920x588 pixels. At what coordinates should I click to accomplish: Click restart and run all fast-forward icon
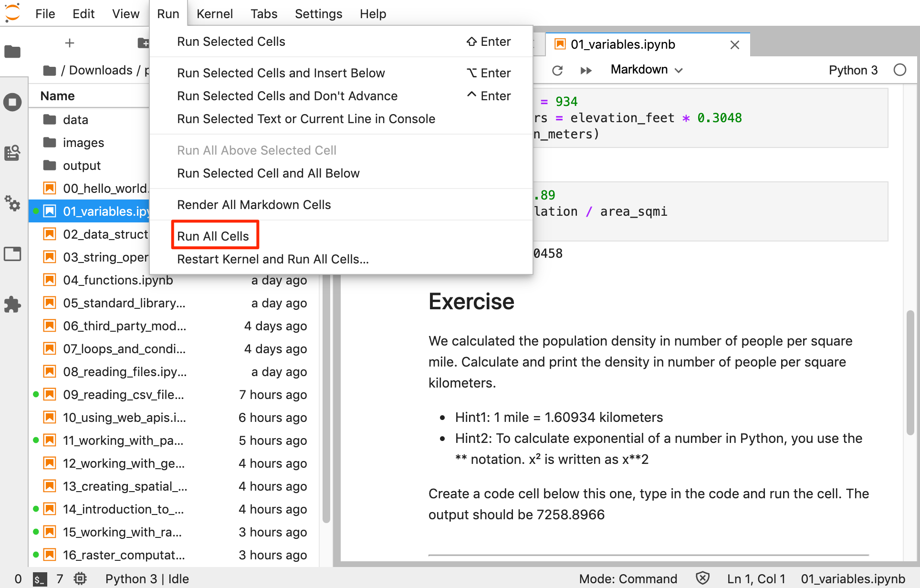[586, 71]
